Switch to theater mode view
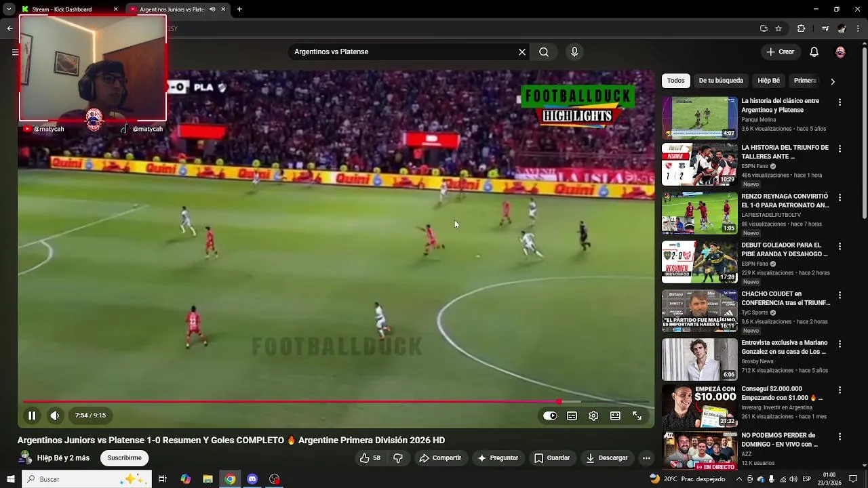The image size is (868, 488). click(615, 416)
